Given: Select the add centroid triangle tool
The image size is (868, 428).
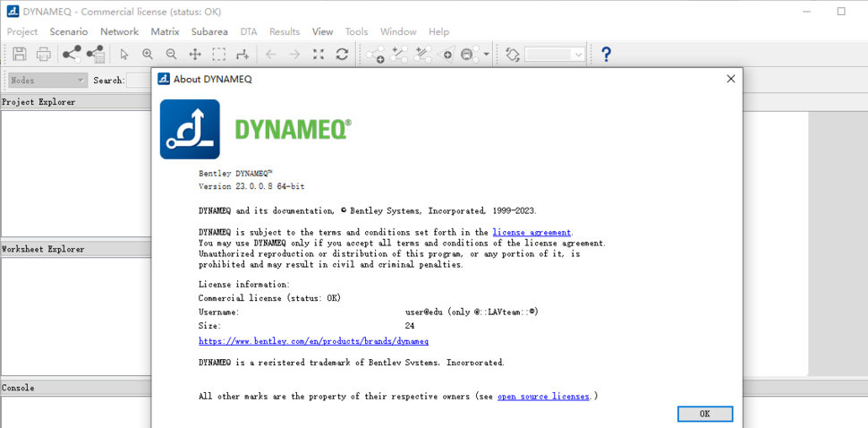Looking at the screenshot, I should coord(446,55).
